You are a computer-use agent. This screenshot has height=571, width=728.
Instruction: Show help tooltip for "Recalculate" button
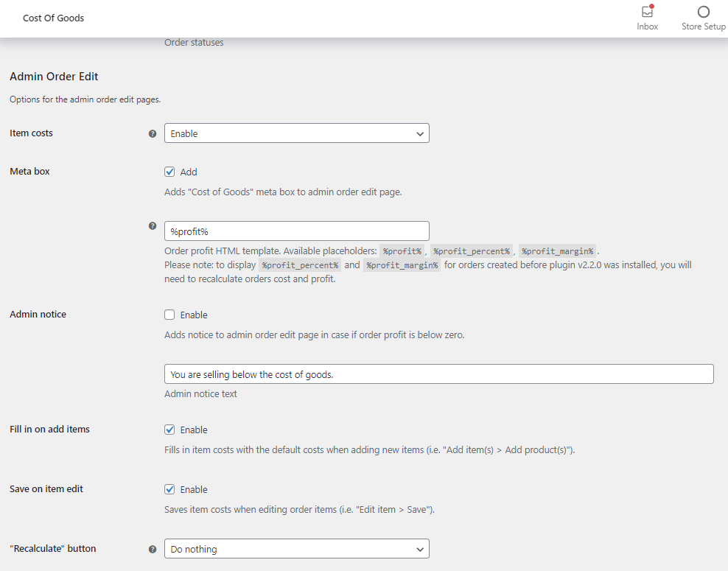(x=153, y=549)
